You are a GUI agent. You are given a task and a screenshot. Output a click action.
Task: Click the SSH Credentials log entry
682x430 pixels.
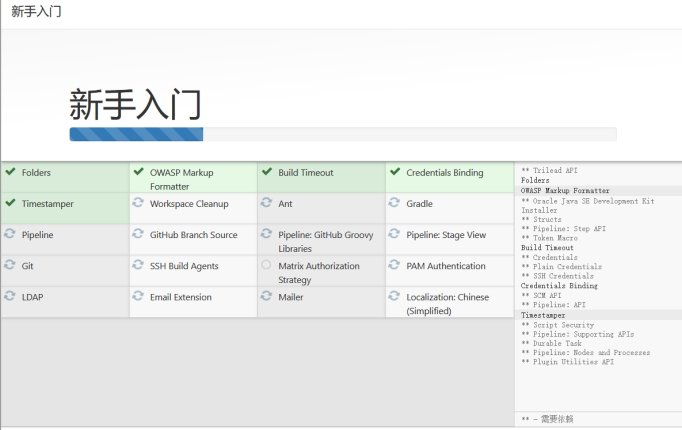pos(558,276)
